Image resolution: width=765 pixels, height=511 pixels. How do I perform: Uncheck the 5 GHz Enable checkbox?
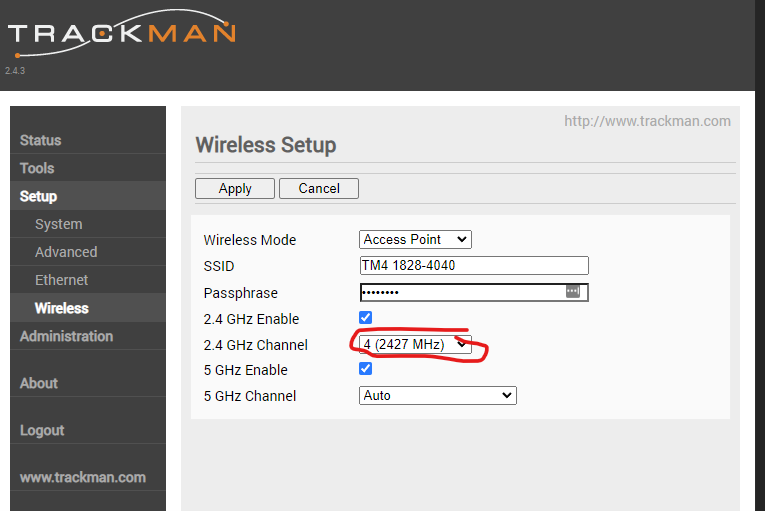365,368
